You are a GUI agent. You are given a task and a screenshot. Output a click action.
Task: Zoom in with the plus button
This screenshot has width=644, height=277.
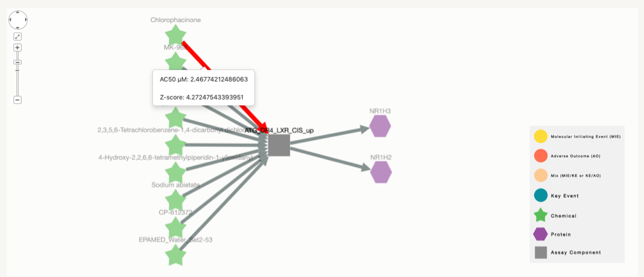click(17, 48)
